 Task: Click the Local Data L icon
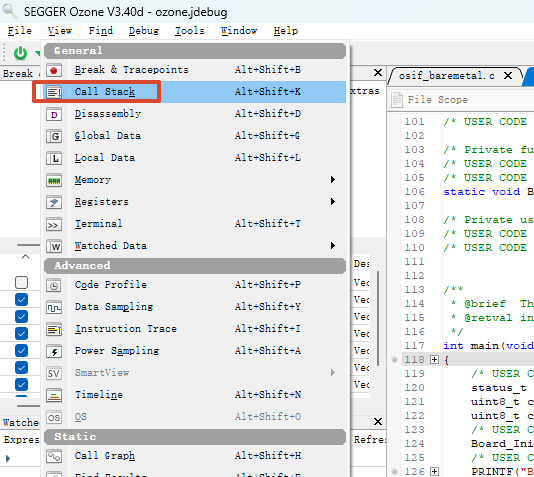(54, 158)
